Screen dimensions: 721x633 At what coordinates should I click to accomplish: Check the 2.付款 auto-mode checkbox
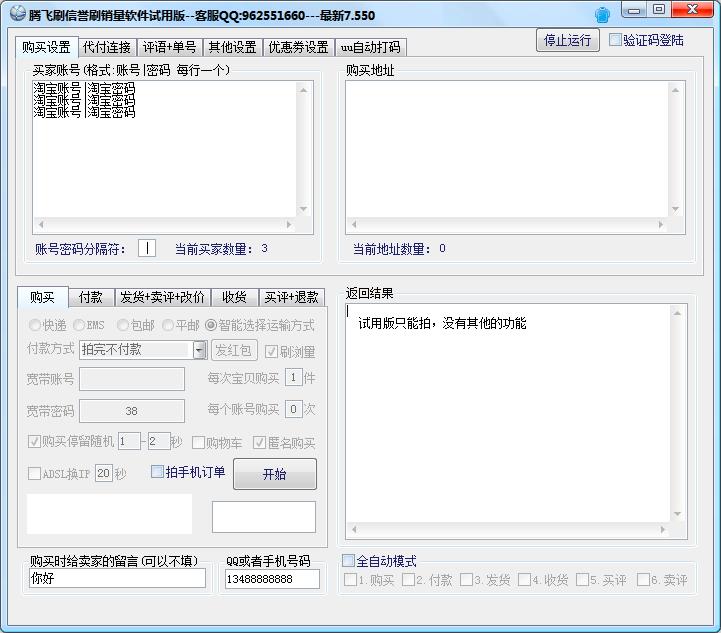408,580
